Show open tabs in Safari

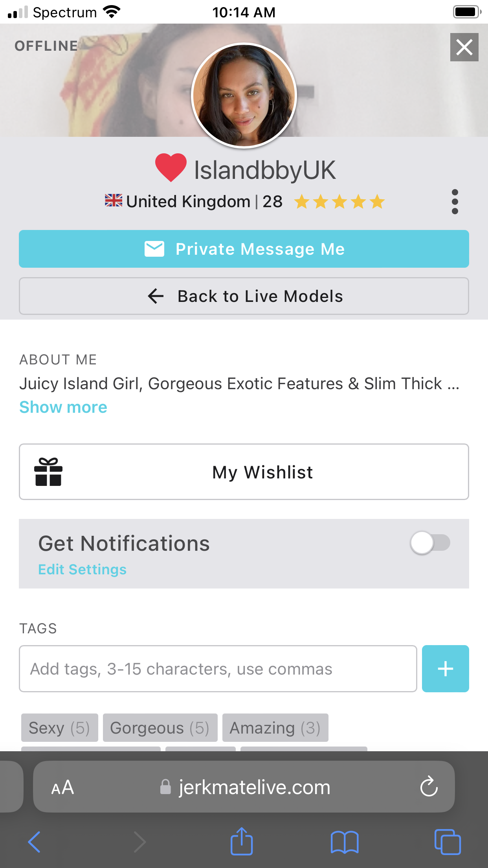pyautogui.click(x=448, y=842)
